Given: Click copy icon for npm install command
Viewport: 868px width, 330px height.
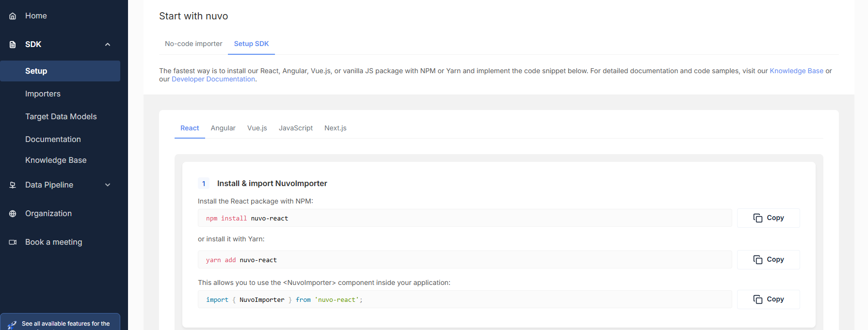Looking at the screenshot, I should (758, 218).
